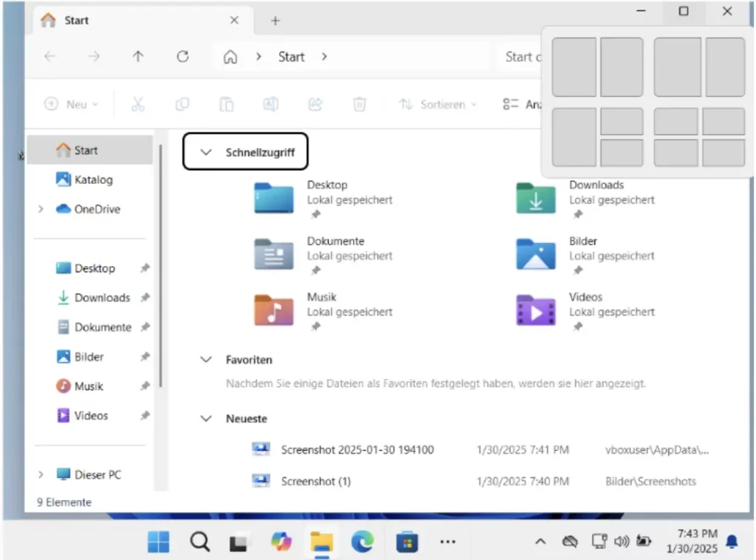This screenshot has height=560, width=756.
Task: Open Microsoft Edge from the taskbar
Action: tap(362, 542)
